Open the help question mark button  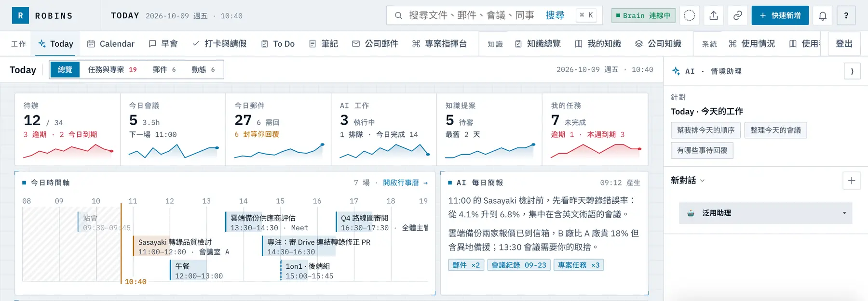[x=846, y=15]
